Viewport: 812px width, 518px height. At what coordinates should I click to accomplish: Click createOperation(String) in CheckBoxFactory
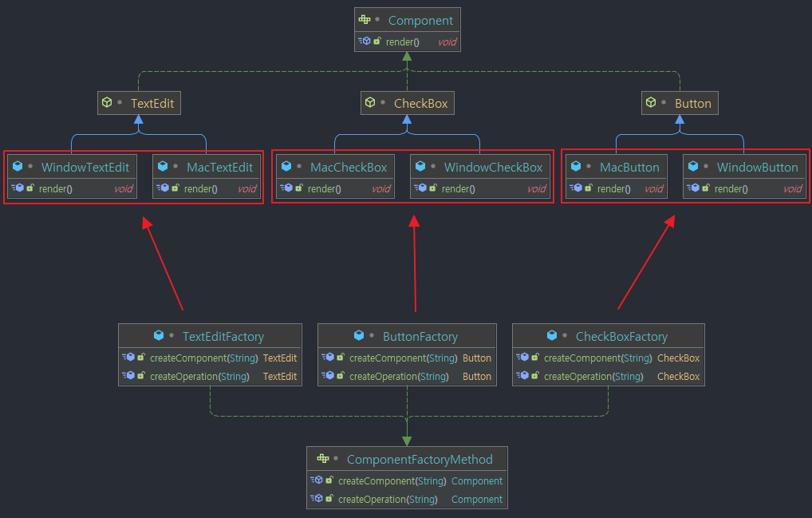click(x=593, y=377)
